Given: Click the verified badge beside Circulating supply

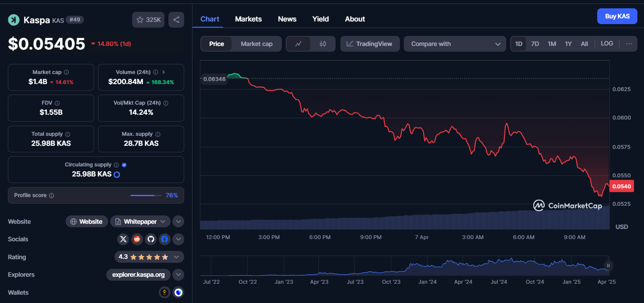Looking at the screenshot, I should 124,165.
